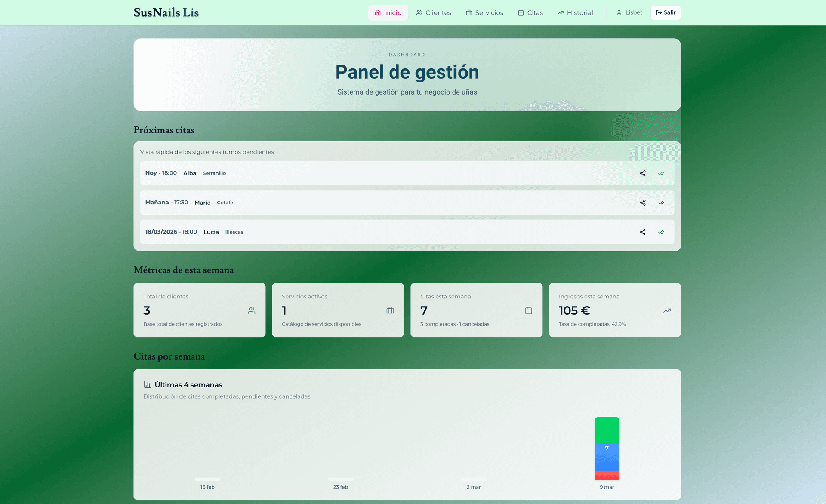The image size is (826, 504).
Task: Click the bar chart icon beside Últimas 4 semanas
Action: tap(147, 385)
